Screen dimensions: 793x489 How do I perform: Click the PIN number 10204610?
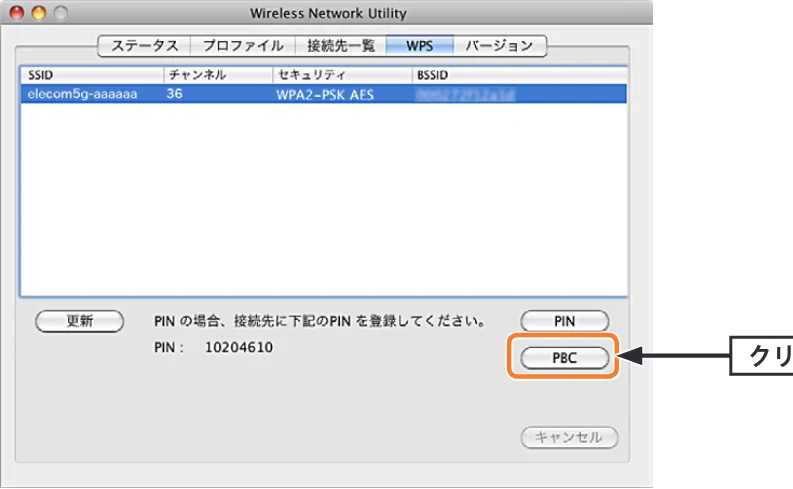point(239,347)
